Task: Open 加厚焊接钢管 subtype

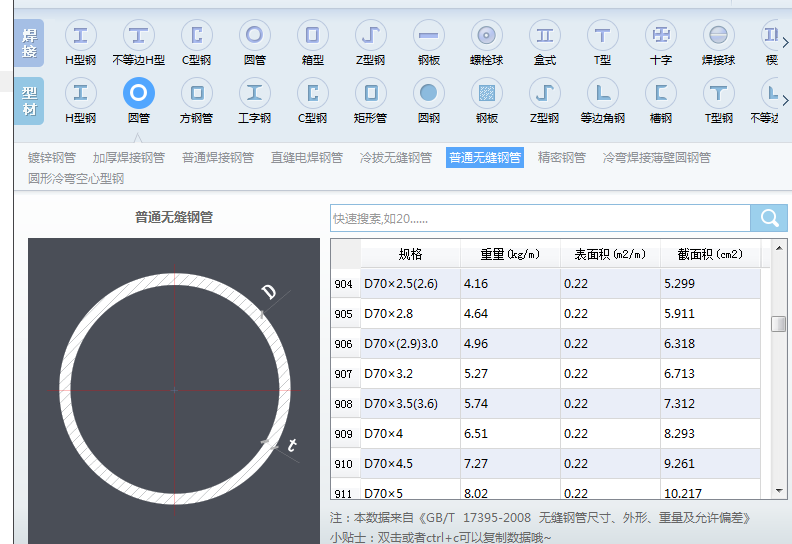Action: [x=129, y=158]
